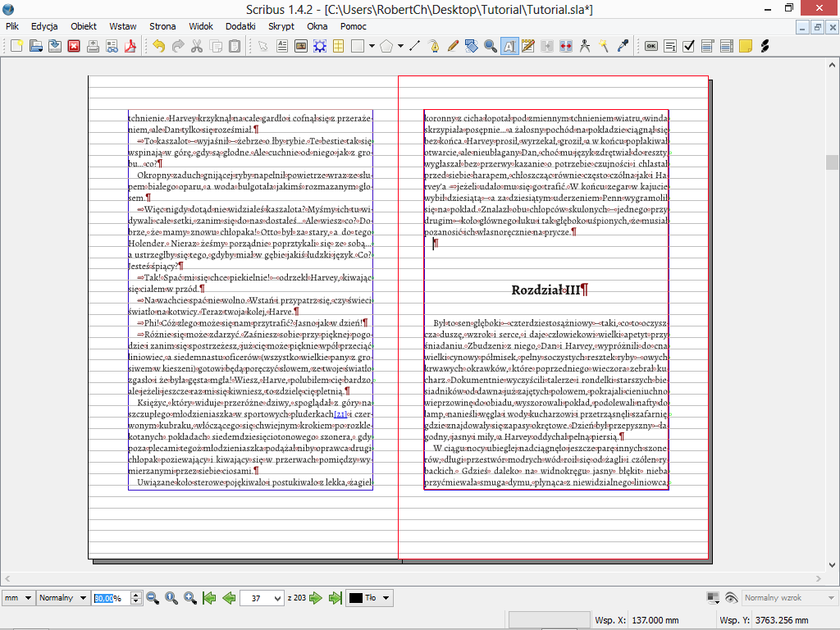Click the Undo arrow icon

[158, 46]
